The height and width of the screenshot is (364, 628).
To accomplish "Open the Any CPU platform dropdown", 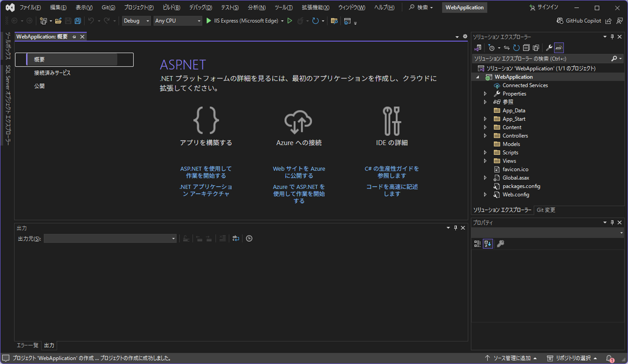I will (x=178, y=21).
